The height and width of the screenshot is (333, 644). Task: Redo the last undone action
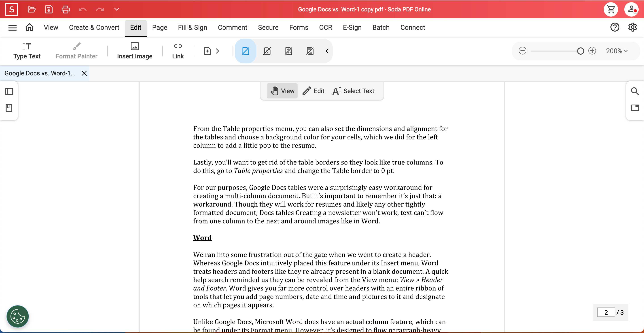(x=100, y=9)
